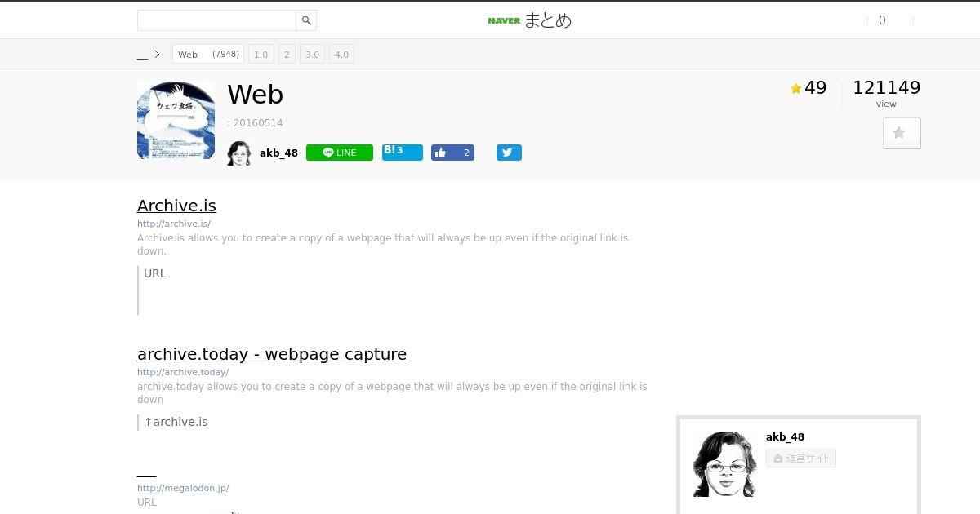Share on Twitter bird button
Viewport: 980px width, 514px height.
click(x=509, y=153)
